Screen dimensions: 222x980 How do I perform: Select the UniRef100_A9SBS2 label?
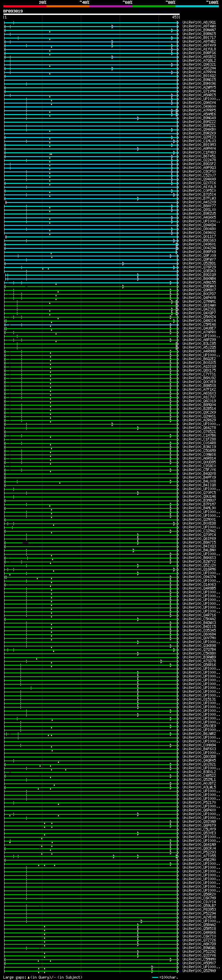pos(199,57)
